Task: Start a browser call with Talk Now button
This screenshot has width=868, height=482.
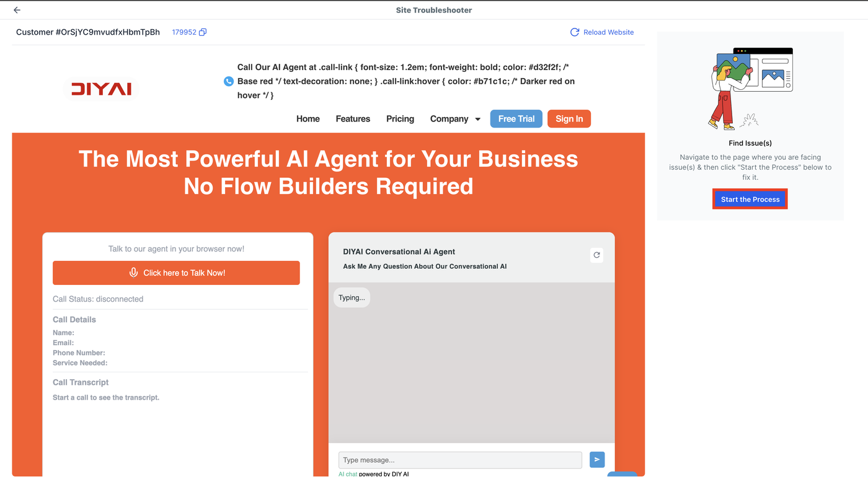Action: click(176, 273)
